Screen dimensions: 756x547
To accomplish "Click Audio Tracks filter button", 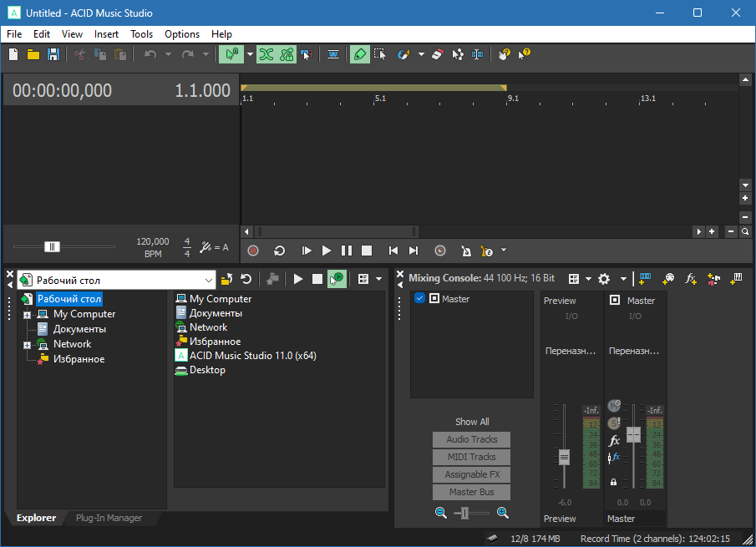I will pyautogui.click(x=471, y=439).
